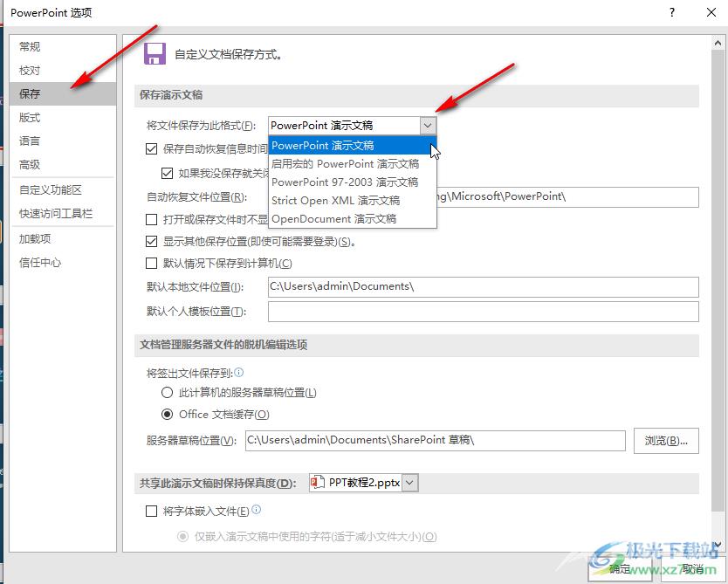This screenshot has height=584, width=728.
Task: Click the scrollbar up arrow
Action: (718, 43)
